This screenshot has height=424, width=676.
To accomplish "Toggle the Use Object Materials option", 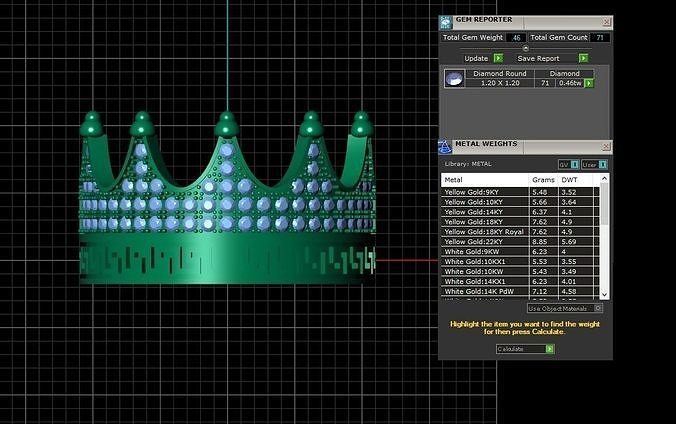I will pos(598,308).
